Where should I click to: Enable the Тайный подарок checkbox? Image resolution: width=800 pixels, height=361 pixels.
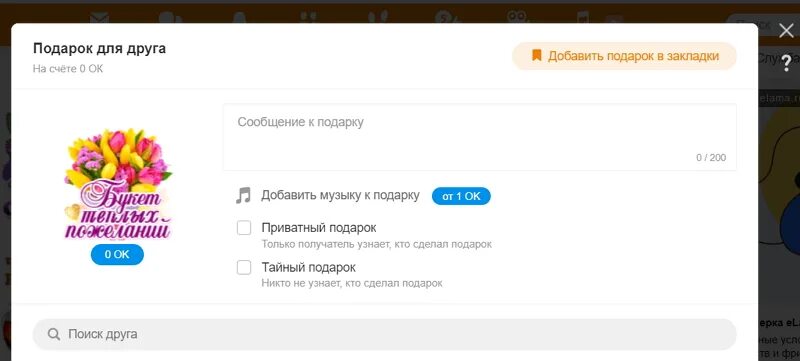click(x=244, y=267)
